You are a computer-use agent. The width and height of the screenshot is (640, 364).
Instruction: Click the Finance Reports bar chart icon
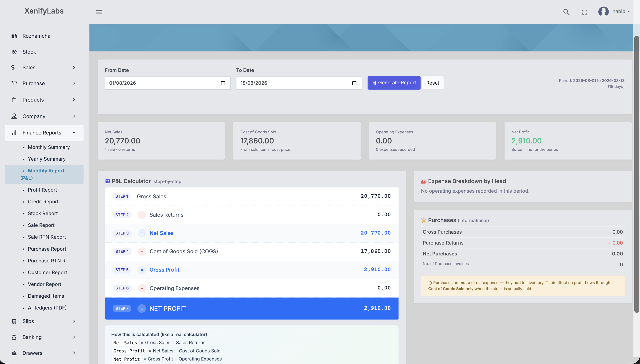coord(14,133)
